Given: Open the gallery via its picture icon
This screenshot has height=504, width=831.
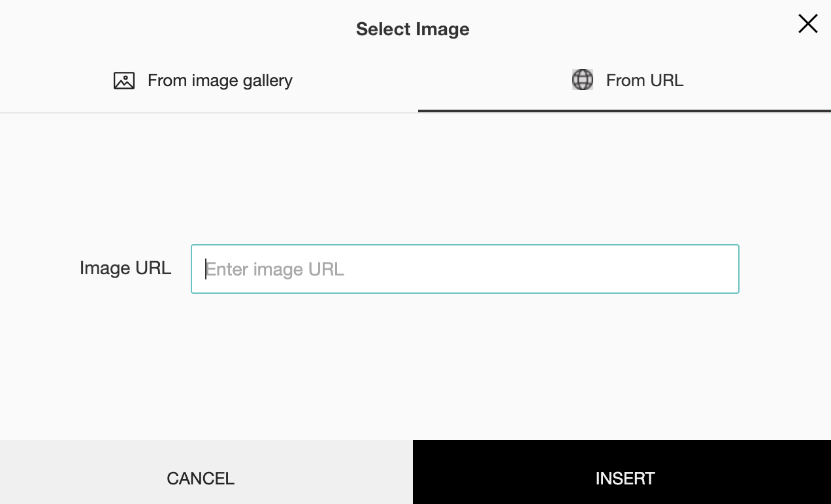Looking at the screenshot, I should pos(124,80).
